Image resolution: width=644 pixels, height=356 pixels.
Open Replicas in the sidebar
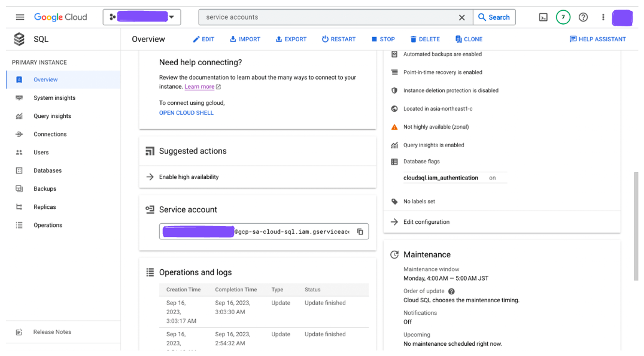coord(63,207)
